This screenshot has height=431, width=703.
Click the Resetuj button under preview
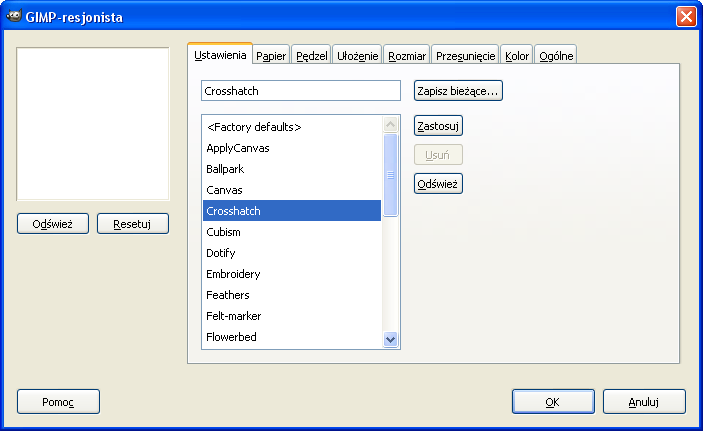pyautogui.click(x=132, y=224)
